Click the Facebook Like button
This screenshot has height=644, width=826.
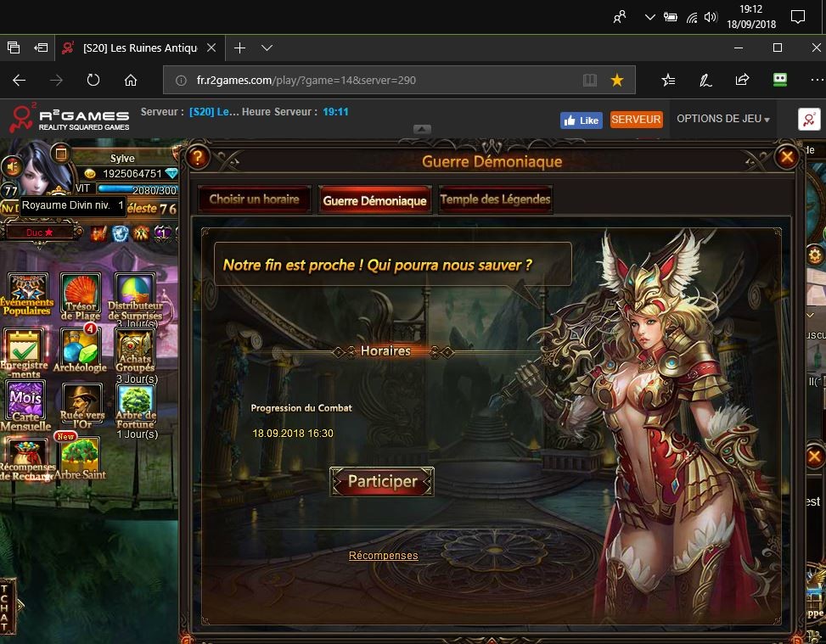click(581, 120)
